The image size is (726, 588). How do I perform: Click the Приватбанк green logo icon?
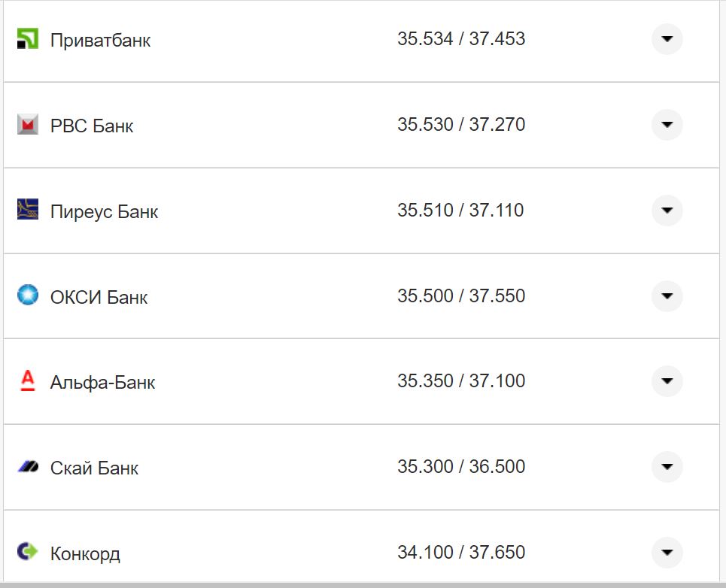(27, 39)
